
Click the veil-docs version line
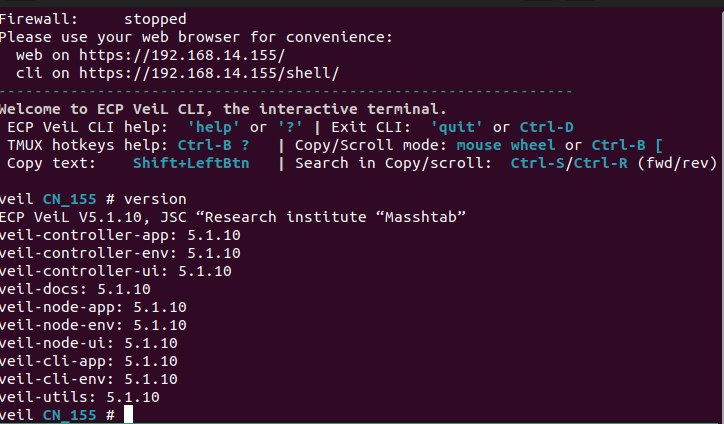click(x=75, y=289)
